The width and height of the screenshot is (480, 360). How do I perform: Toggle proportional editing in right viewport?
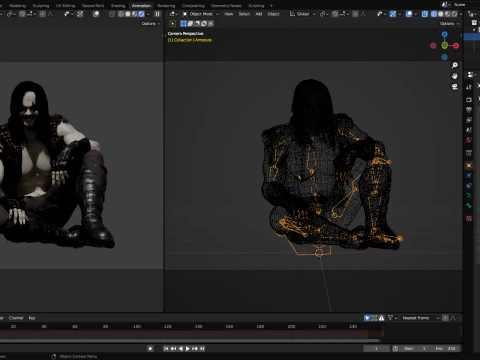(355, 14)
